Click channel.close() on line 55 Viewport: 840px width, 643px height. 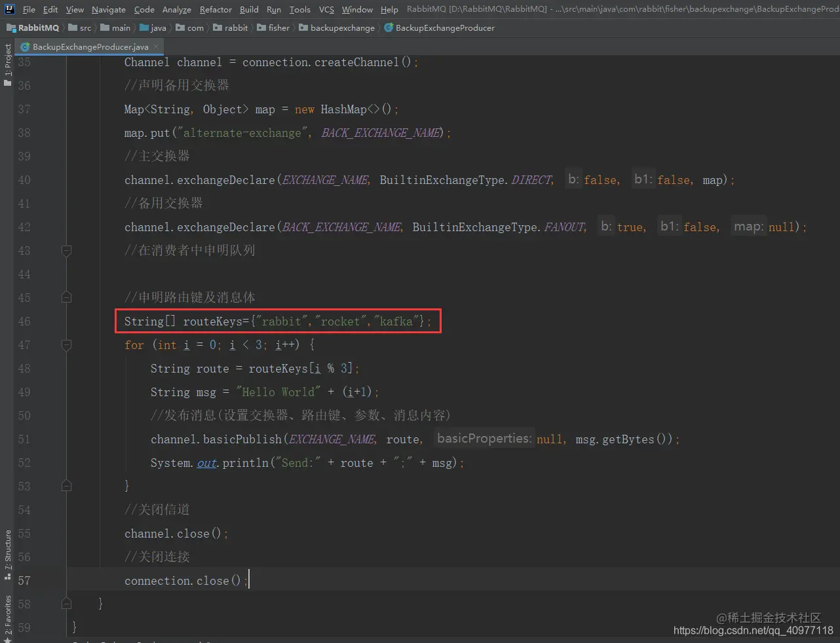tap(174, 534)
